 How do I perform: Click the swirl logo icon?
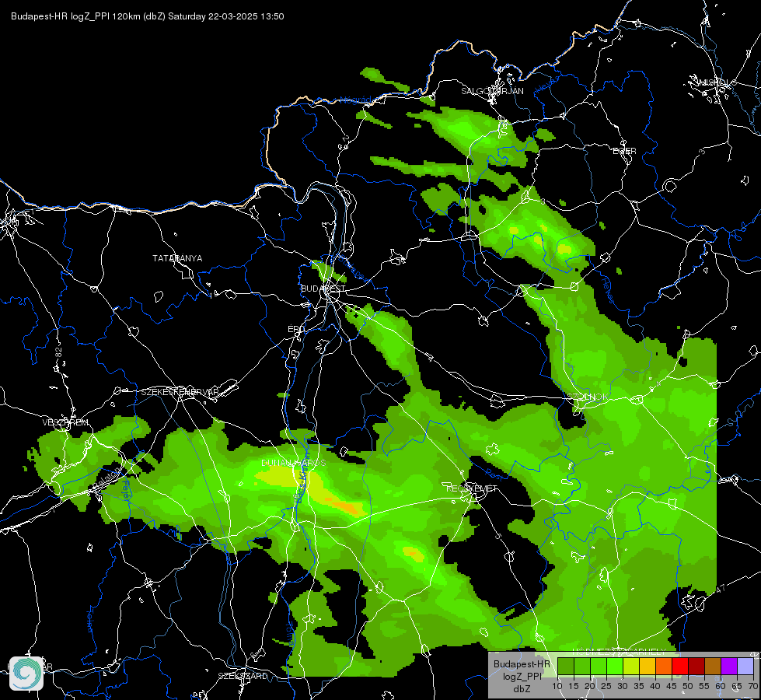[26, 674]
